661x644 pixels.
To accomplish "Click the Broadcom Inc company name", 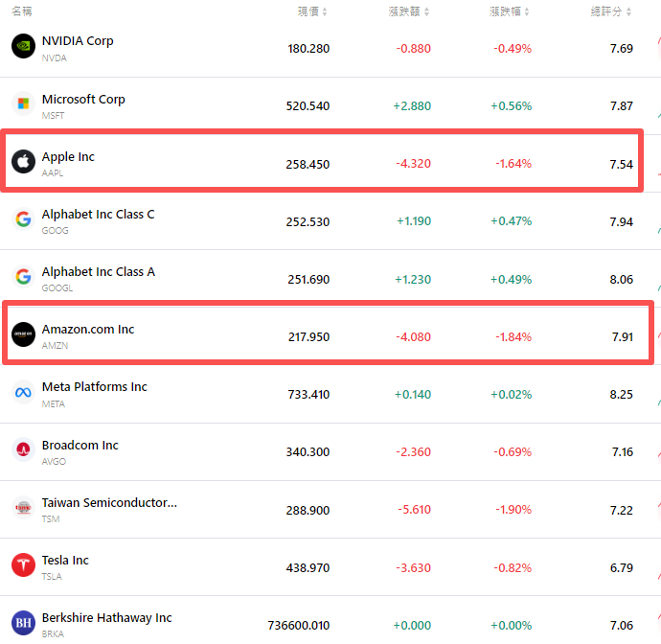I will click(80, 446).
